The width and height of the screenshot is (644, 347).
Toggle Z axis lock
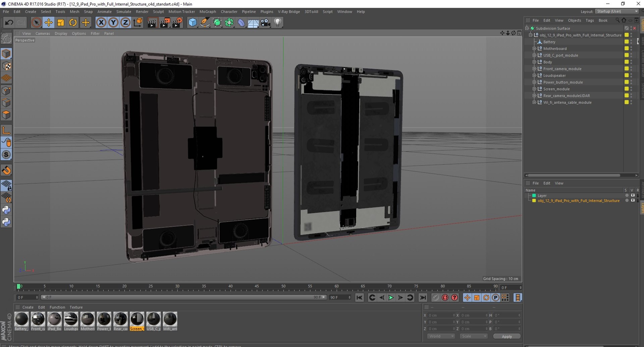125,22
